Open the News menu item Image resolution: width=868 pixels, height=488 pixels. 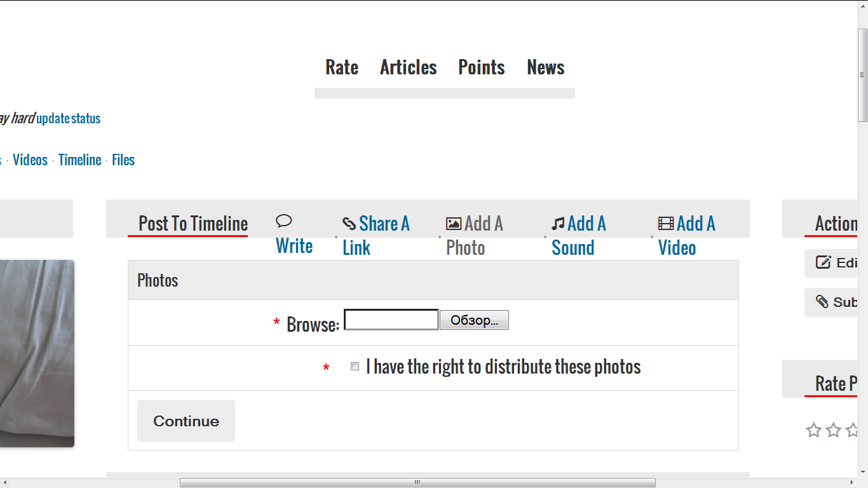tap(546, 67)
